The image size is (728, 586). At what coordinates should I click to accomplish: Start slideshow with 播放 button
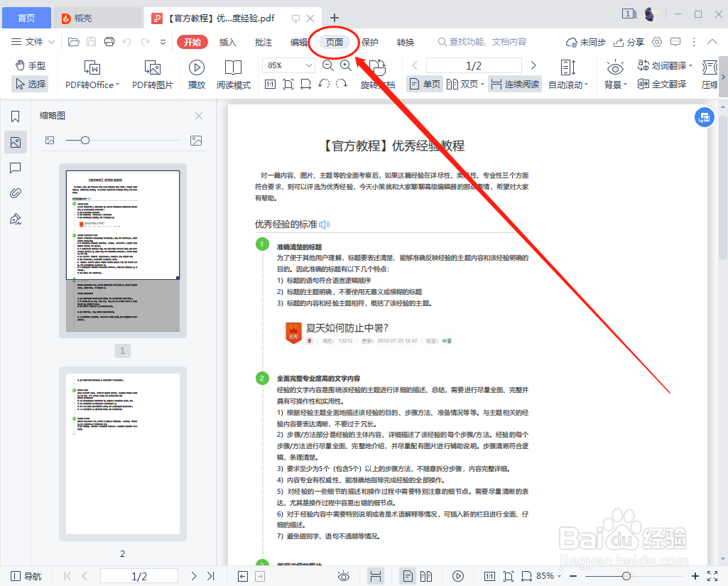(197, 75)
